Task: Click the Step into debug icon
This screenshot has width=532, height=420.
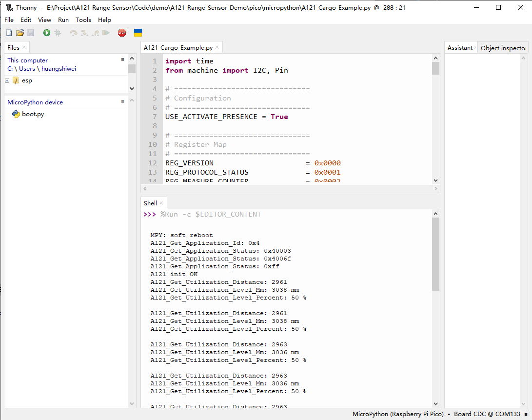Action: point(84,33)
